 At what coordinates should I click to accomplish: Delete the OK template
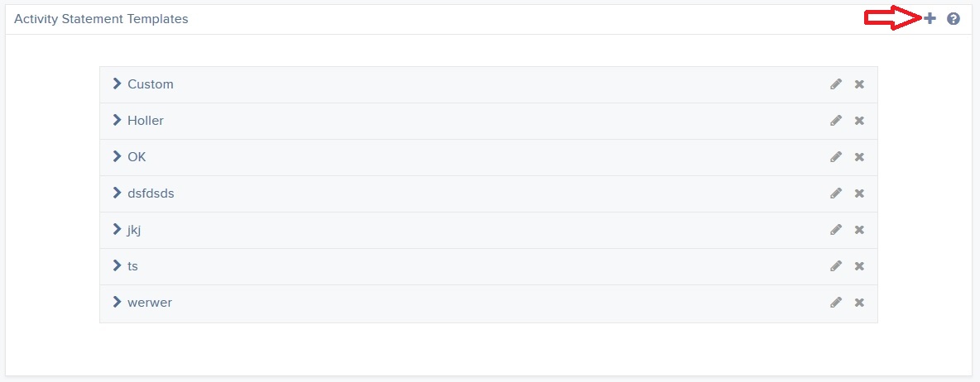pyautogui.click(x=859, y=156)
